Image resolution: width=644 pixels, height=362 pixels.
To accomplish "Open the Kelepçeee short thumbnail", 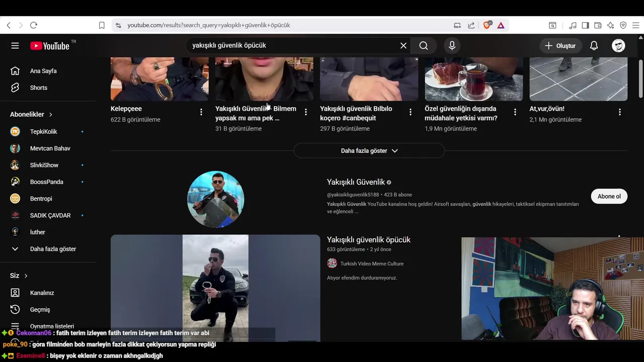I will click(159, 79).
